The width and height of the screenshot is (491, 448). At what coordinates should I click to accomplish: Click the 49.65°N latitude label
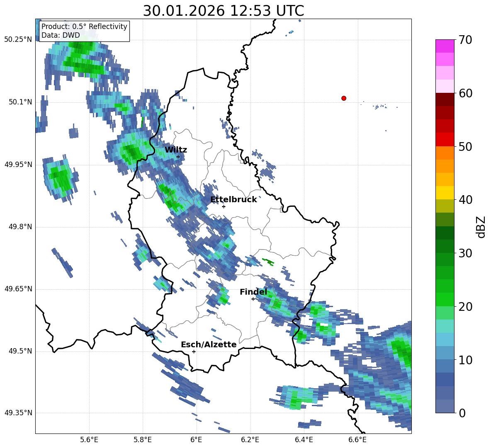point(18,289)
